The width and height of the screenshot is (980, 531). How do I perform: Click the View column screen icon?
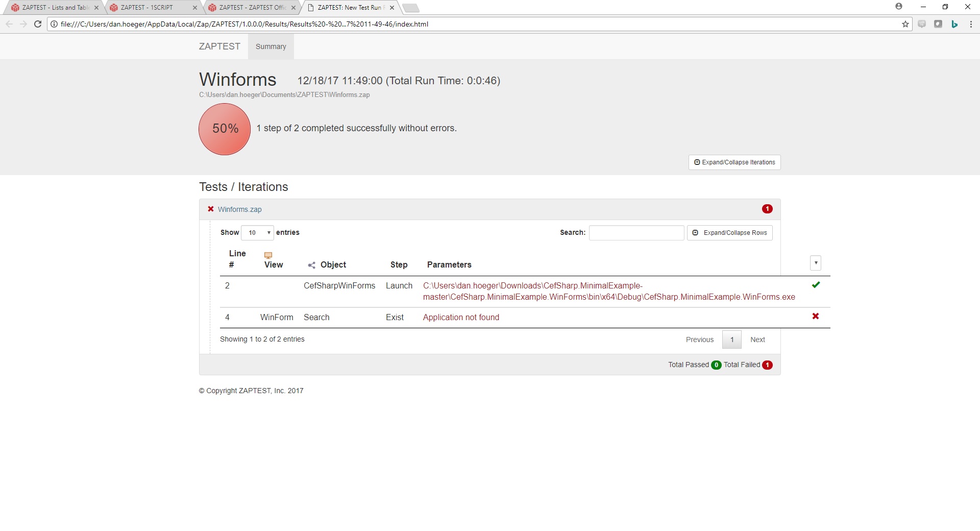click(x=268, y=255)
